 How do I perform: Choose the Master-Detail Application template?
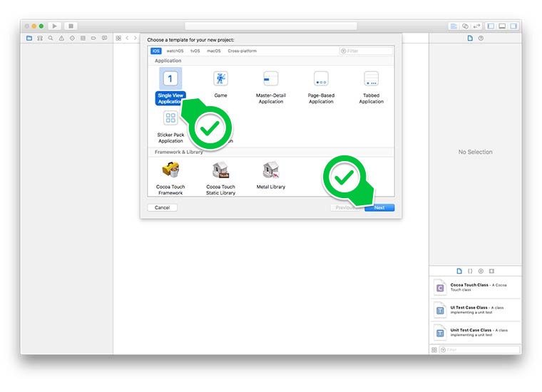coord(271,86)
